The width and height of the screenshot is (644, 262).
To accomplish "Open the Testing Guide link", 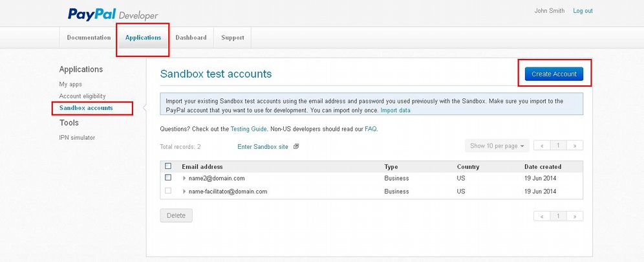I will [248, 129].
